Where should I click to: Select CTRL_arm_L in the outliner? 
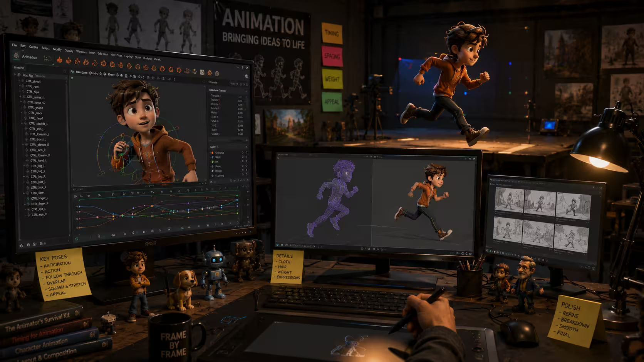[37, 129]
